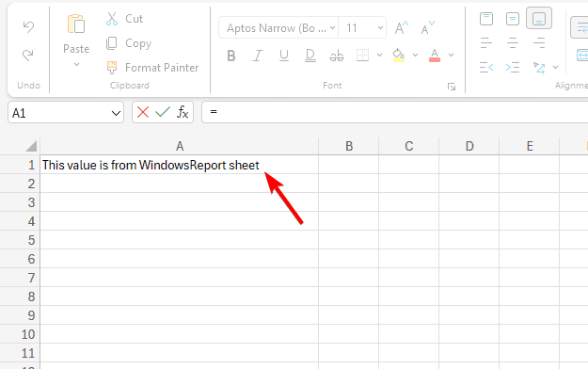
Task: Open the fill color dropdown arrow
Action: coord(415,56)
